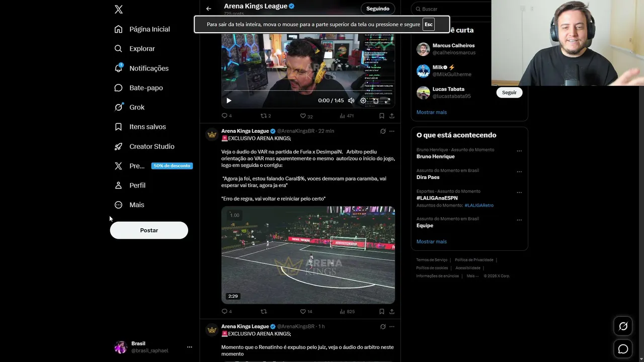Open Notificações bell icon

point(119,68)
